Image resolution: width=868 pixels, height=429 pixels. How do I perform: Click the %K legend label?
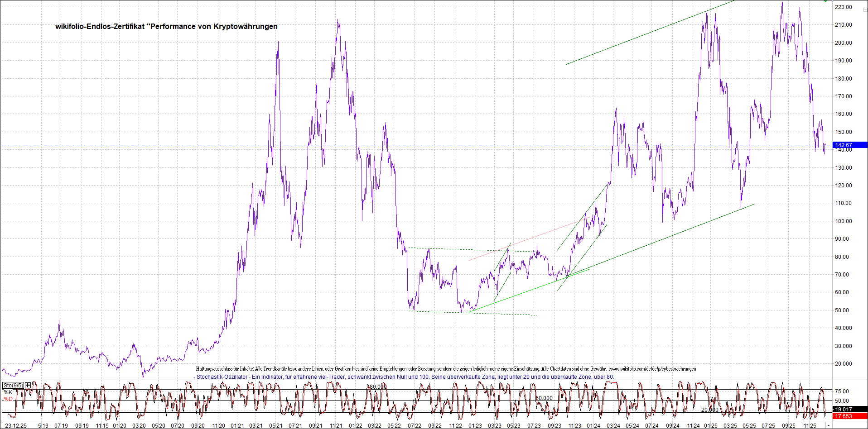coord(8,392)
